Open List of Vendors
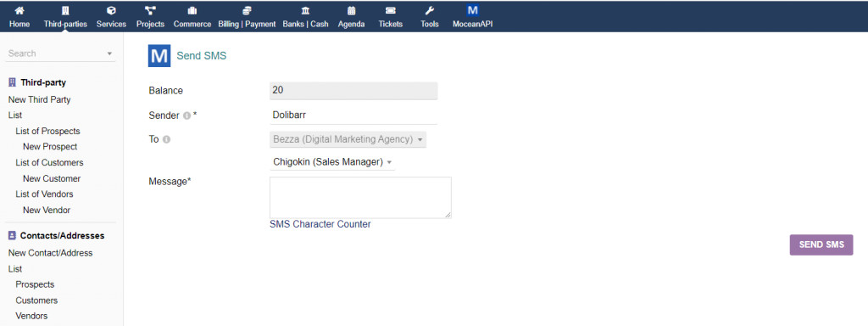868x326 pixels. 44,194
